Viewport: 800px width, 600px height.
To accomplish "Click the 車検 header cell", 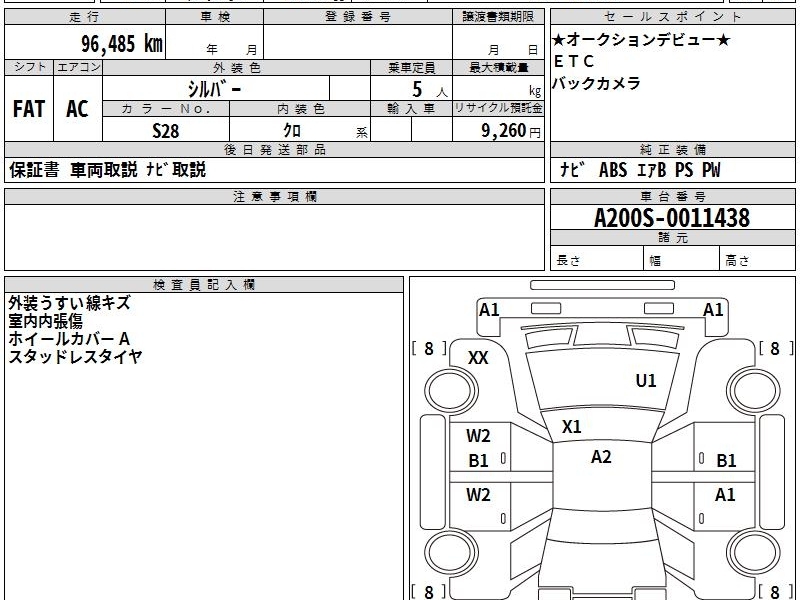I will pyautogui.click(x=214, y=17).
